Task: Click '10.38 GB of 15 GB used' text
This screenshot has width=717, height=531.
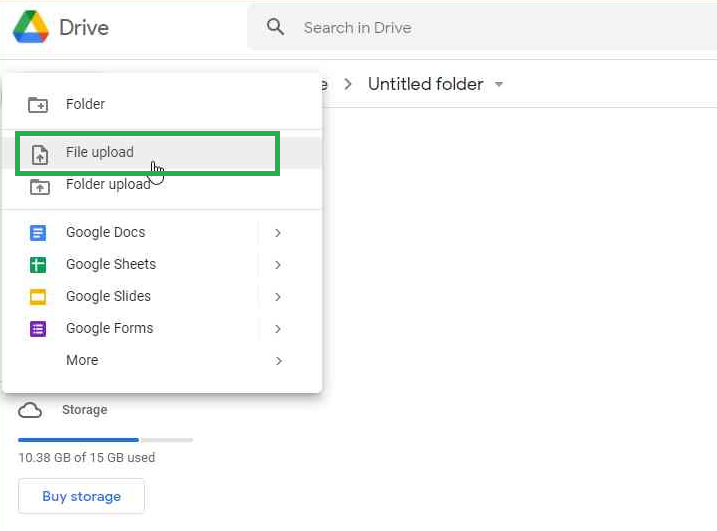Action: [x=87, y=457]
